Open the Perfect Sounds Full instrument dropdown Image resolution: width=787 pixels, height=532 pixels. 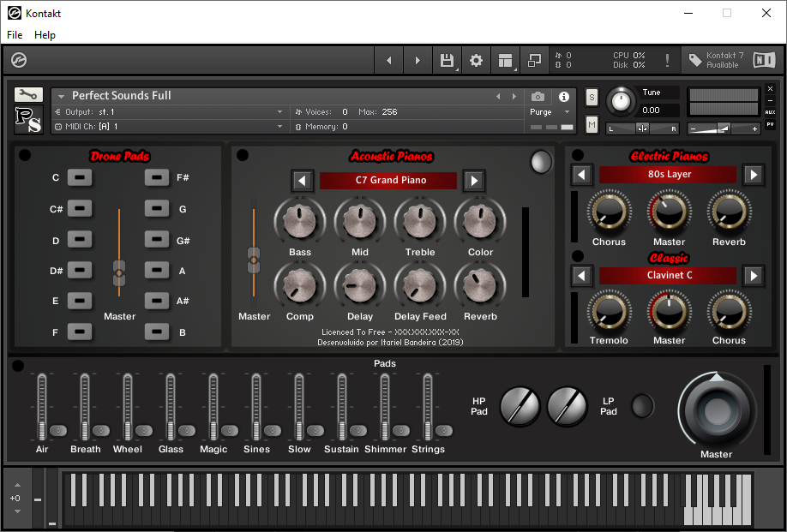61,96
